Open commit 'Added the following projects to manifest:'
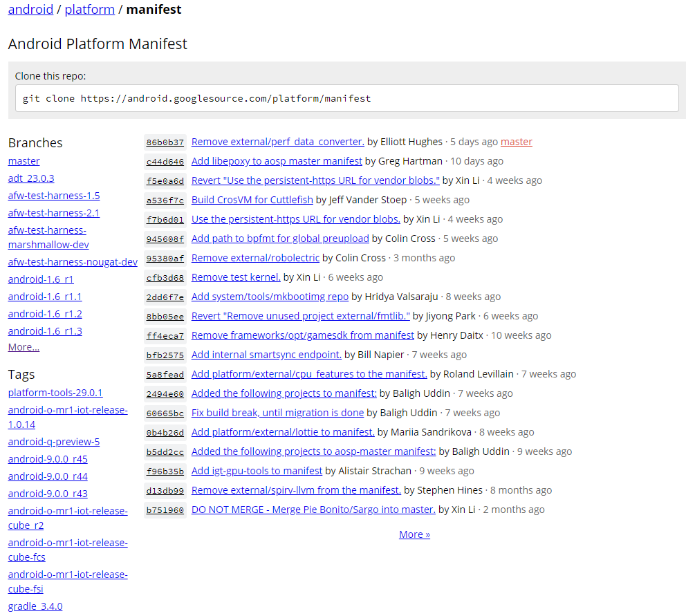The height and width of the screenshot is (616, 695). [x=284, y=393]
